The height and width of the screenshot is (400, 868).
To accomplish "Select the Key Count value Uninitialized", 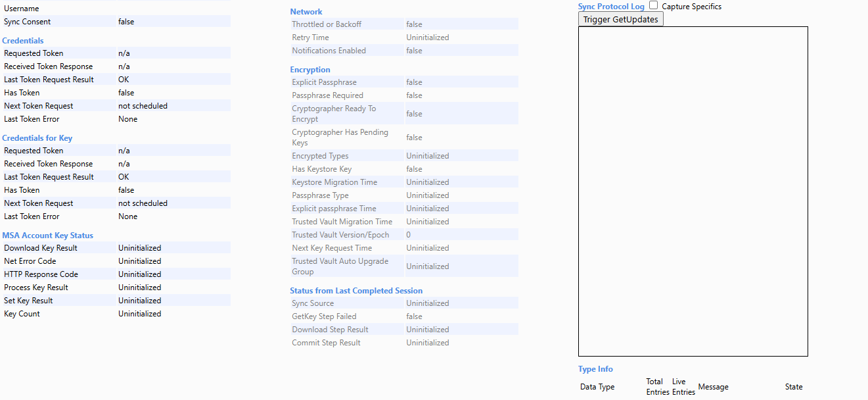I will point(139,314).
